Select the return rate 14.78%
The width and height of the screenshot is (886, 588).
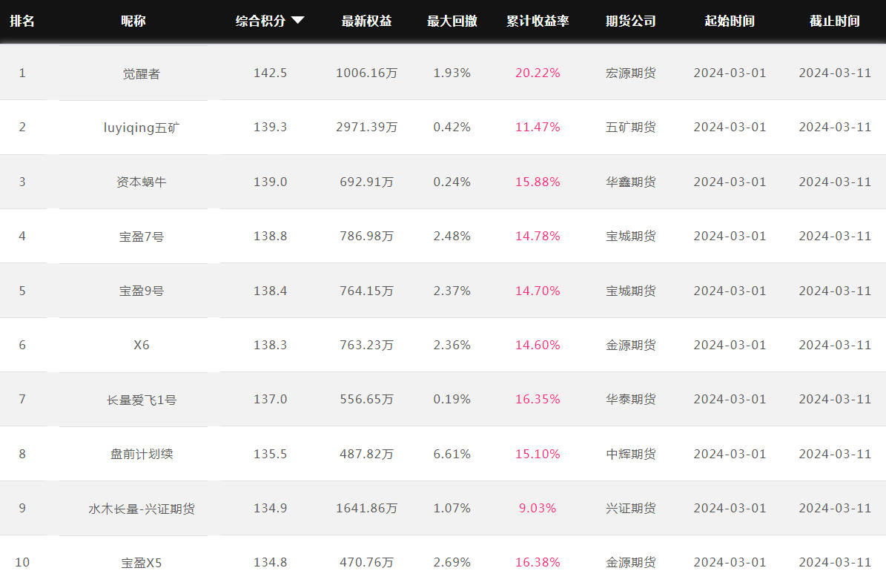coord(538,236)
